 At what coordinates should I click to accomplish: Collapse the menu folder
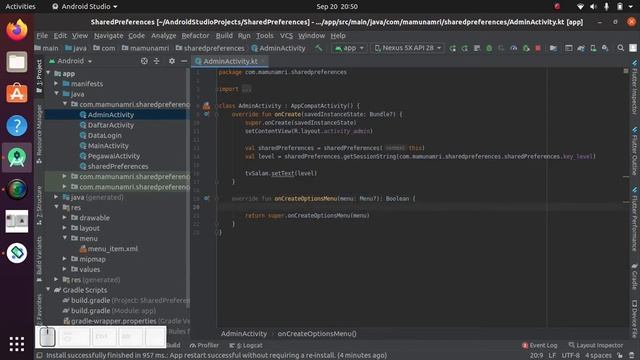click(x=65, y=238)
